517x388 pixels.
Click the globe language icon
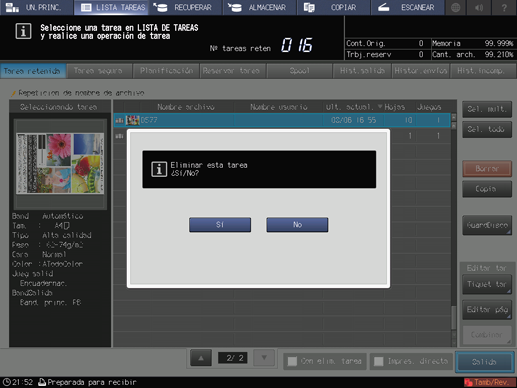[x=456, y=7]
